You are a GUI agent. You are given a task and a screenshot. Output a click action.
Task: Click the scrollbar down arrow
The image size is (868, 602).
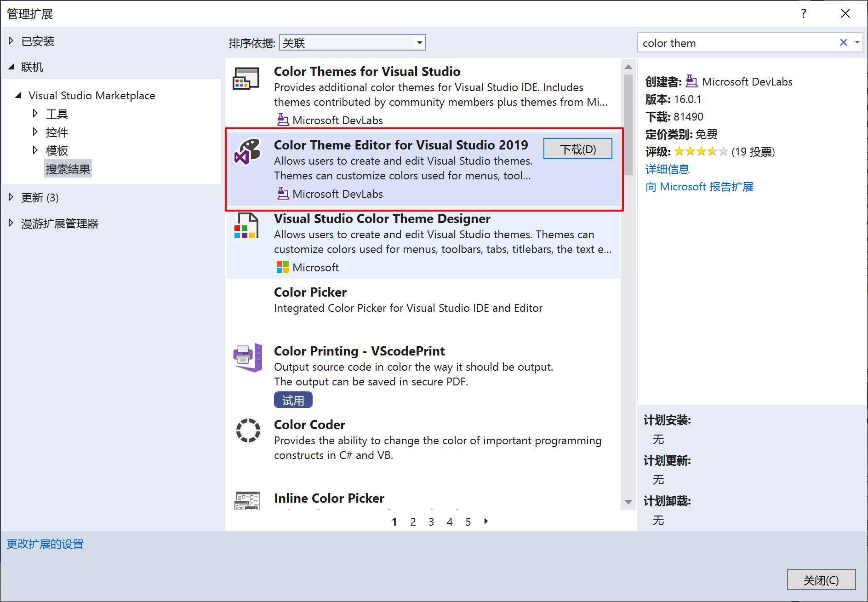[628, 502]
